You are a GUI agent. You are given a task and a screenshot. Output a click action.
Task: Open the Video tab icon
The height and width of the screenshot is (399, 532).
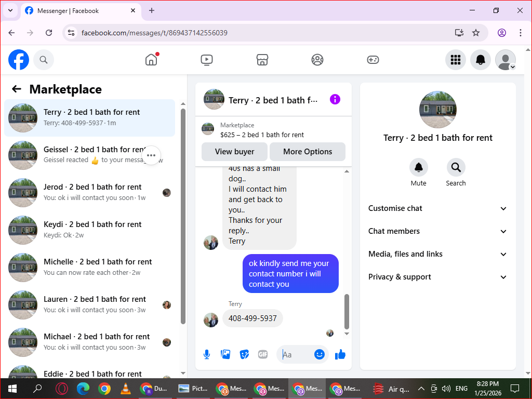pos(207,60)
